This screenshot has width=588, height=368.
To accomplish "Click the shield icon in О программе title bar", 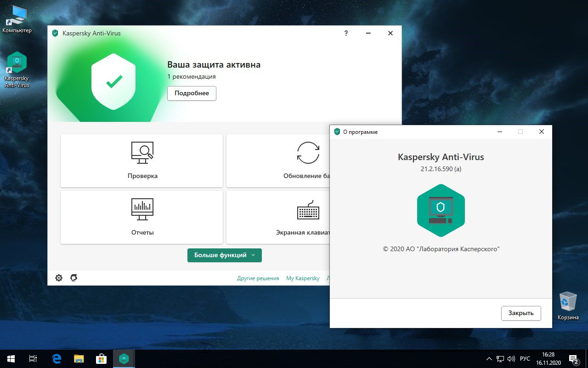I will 337,132.
